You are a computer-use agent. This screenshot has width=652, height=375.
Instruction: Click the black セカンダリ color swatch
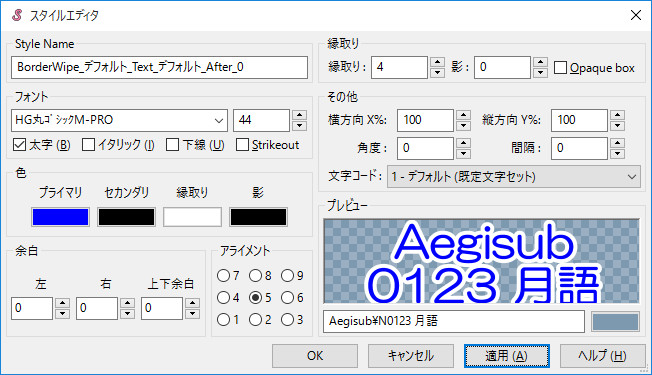click(x=126, y=217)
